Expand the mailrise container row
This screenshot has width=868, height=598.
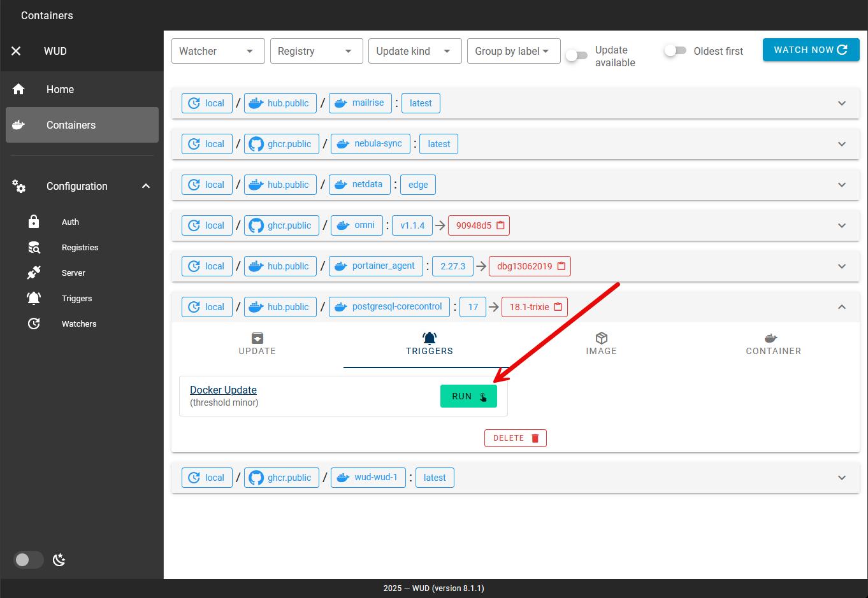click(x=842, y=103)
